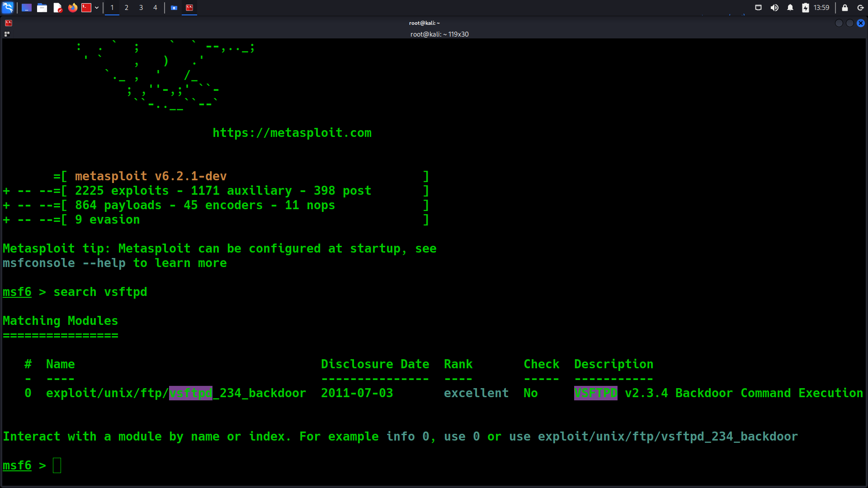Switch to workspace 4
868x488 pixels.
coord(155,8)
